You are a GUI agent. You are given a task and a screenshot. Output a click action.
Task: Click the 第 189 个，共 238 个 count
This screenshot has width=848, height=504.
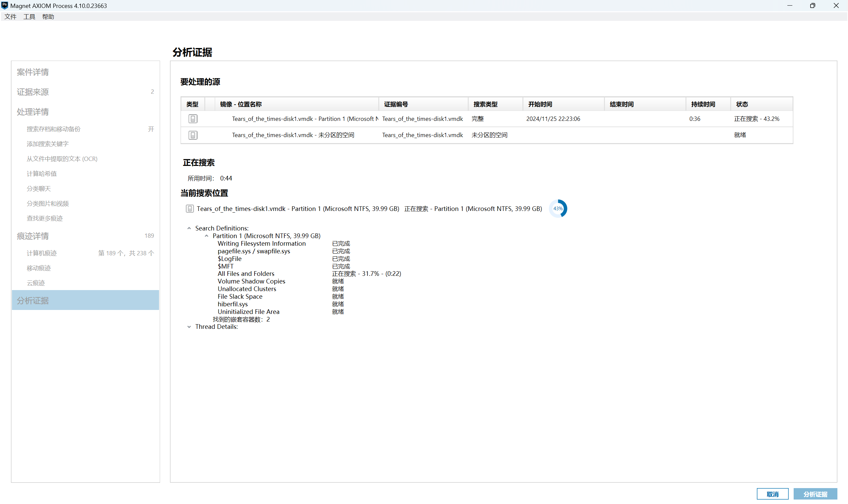[126, 253]
